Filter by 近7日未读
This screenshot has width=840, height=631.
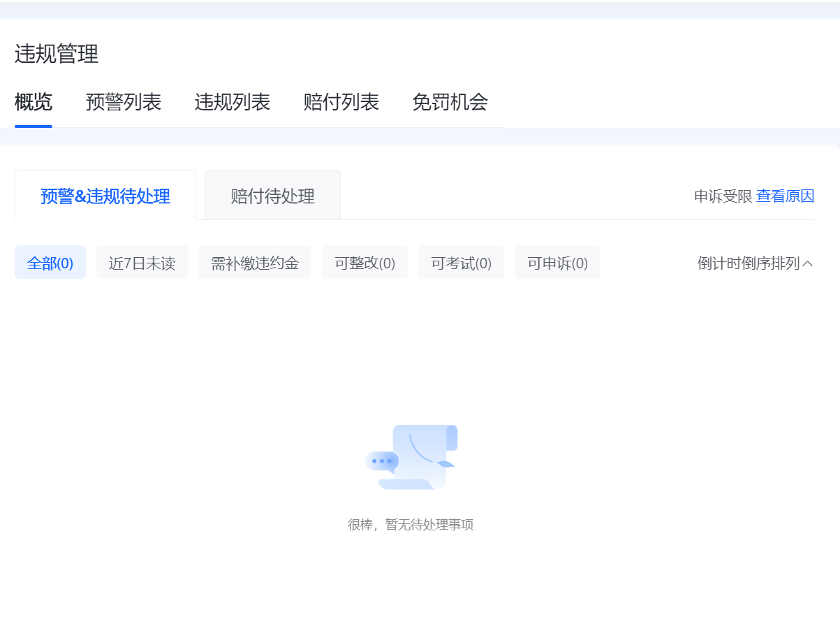tap(142, 263)
